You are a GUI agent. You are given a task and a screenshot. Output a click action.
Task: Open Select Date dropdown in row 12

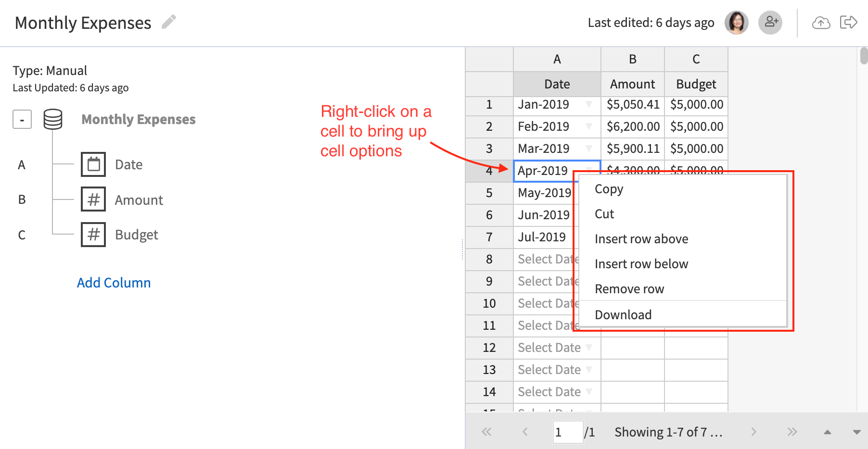589,348
